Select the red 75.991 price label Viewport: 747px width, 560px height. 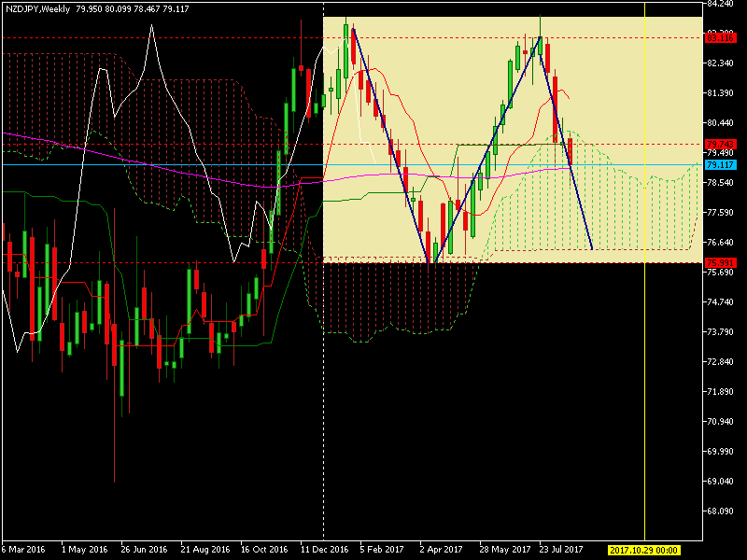720,262
